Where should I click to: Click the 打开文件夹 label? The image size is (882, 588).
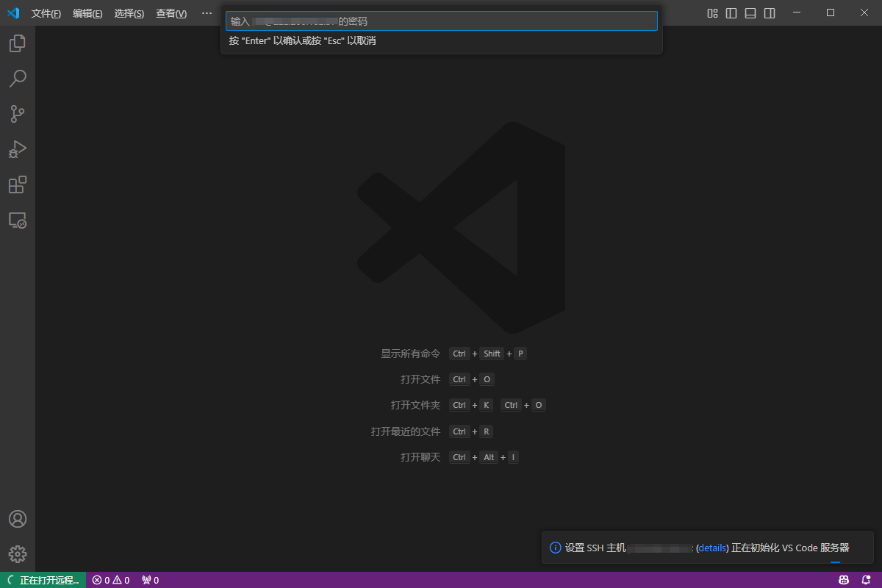[x=415, y=405]
